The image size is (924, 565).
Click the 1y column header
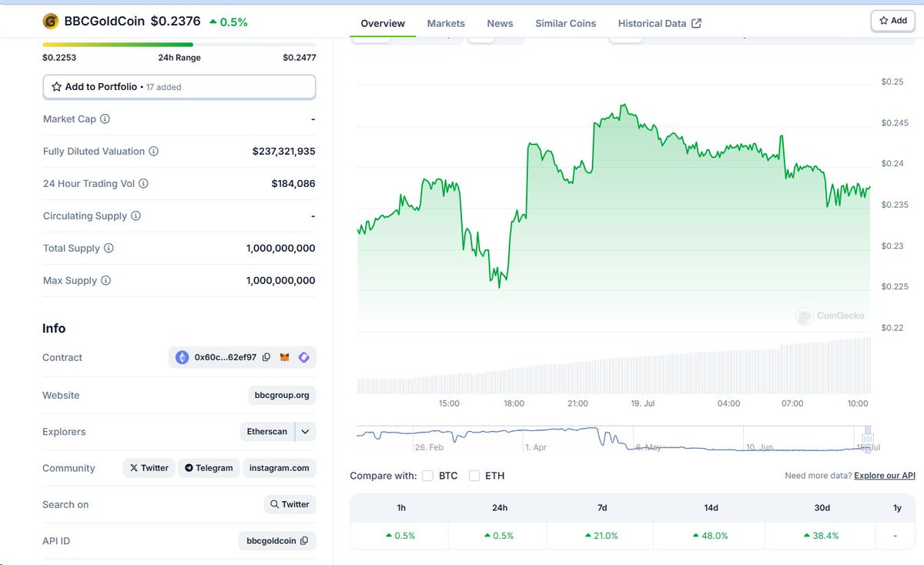click(x=897, y=508)
